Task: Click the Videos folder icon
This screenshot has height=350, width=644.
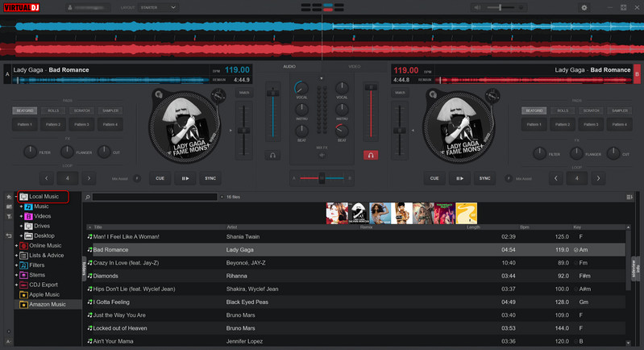Action: coord(28,216)
